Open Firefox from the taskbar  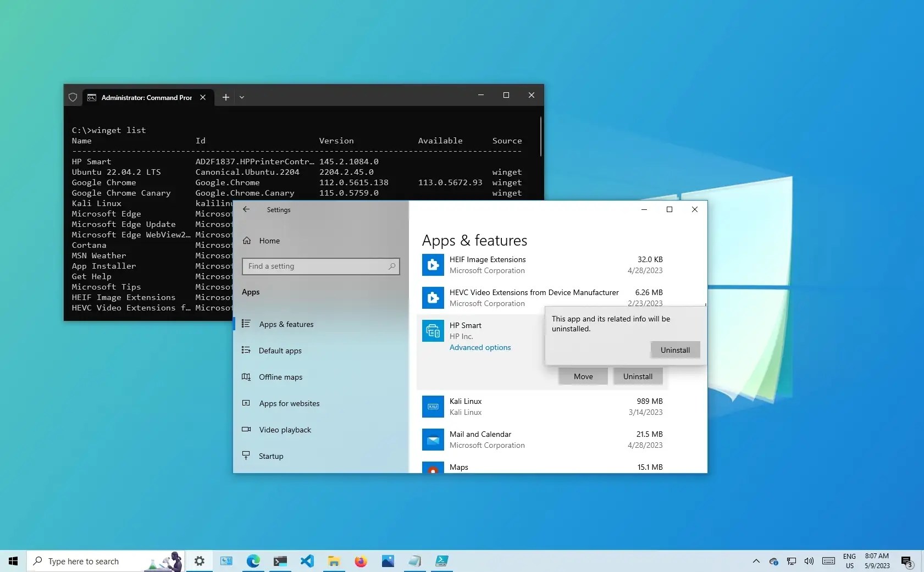[361, 561]
